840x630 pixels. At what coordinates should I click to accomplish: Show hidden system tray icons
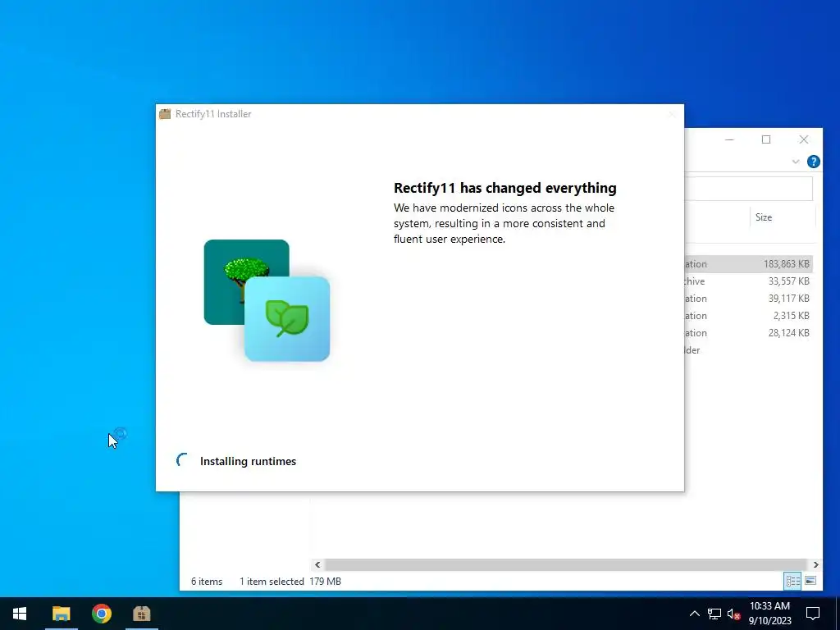pyautogui.click(x=694, y=614)
